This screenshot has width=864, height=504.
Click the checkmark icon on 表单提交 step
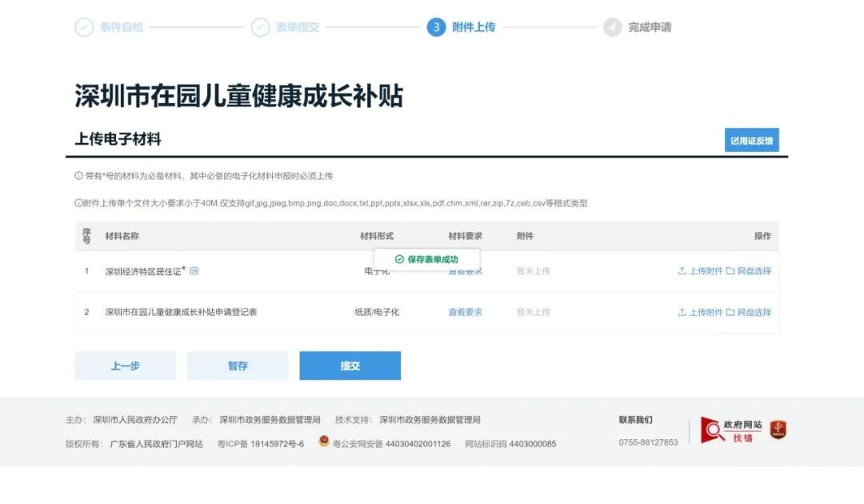(x=258, y=26)
